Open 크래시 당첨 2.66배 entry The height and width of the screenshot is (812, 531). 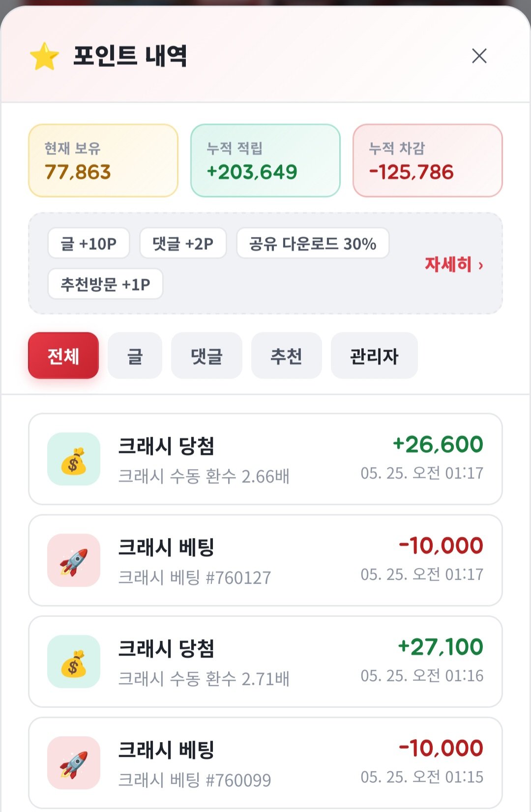pyautogui.click(x=265, y=459)
